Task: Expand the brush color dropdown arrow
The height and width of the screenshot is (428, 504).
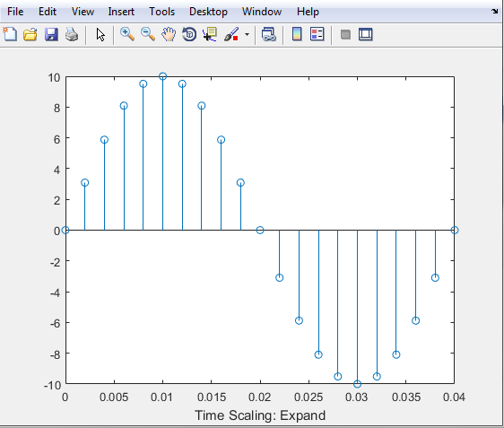Action: pyautogui.click(x=247, y=34)
